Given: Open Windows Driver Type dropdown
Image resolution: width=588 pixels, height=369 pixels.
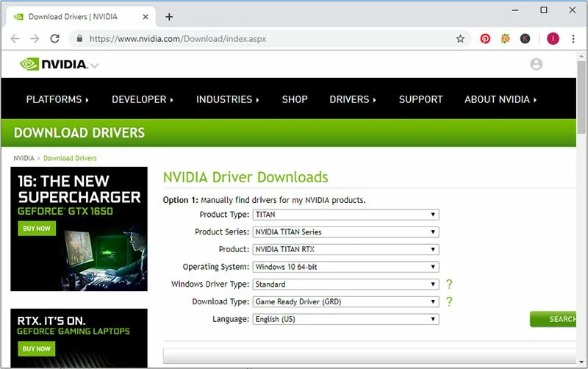Looking at the screenshot, I should click(345, 284).
